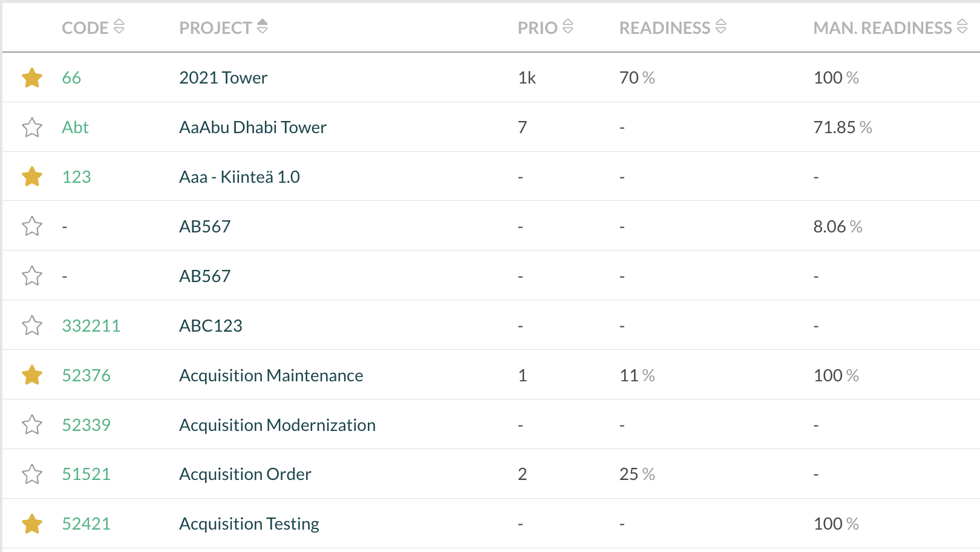Click the READINESS column sort icon
The image size is (980, 552).
[720, 27]
